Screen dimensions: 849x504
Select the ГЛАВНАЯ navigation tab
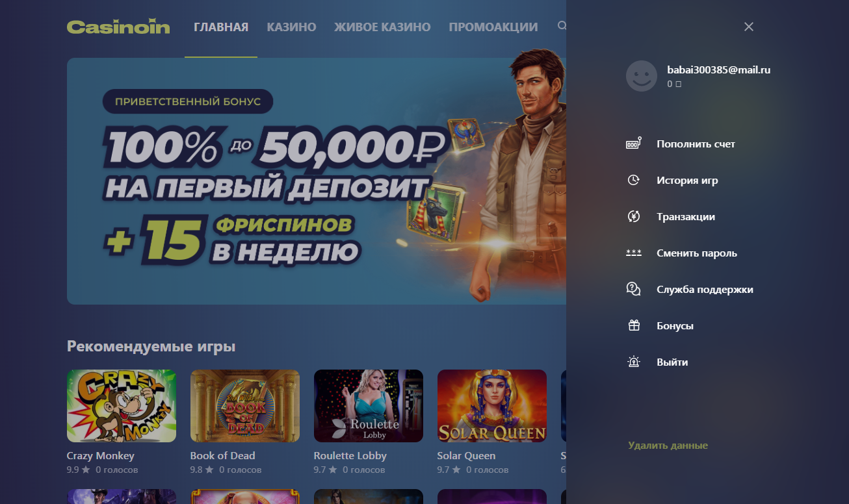pyautogui.click(x=221, y=27)
